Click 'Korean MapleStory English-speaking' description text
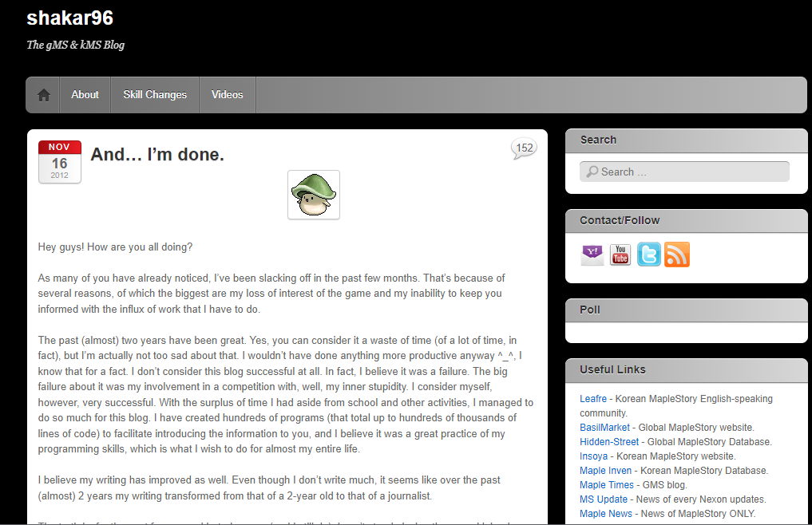812x525 pixels. coord(694,399)
